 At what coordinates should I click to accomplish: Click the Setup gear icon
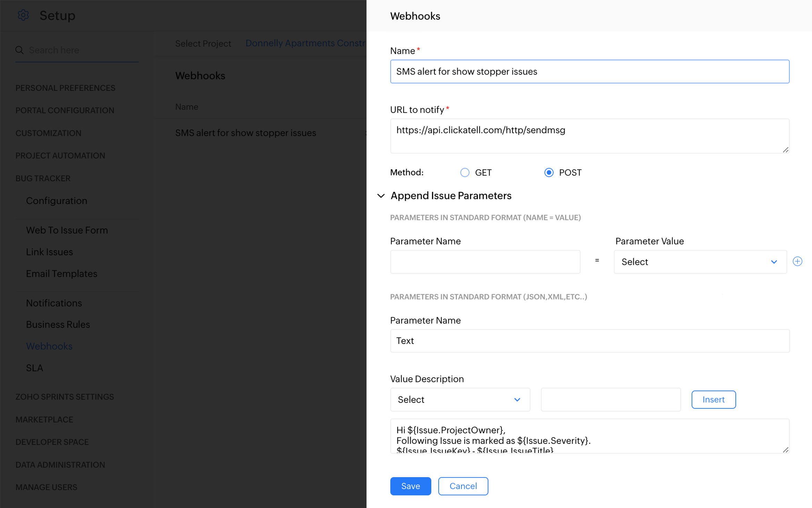pyautogui.click(x=23, y=15)
